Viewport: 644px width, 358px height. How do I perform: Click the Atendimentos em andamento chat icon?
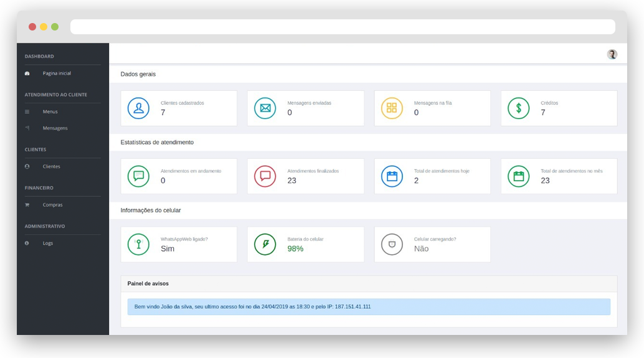(138, 176)
